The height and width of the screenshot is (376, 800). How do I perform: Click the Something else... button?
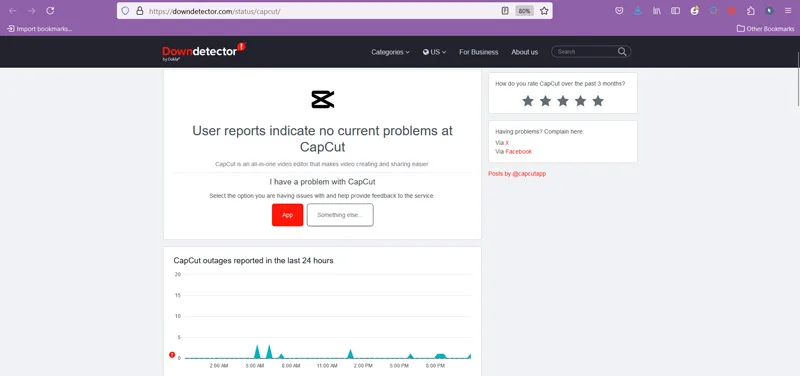340,215
